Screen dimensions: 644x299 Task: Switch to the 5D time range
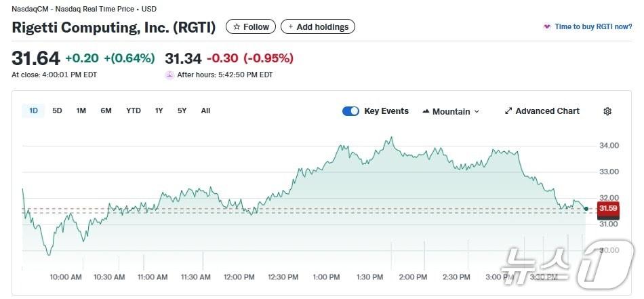[57, 111]
